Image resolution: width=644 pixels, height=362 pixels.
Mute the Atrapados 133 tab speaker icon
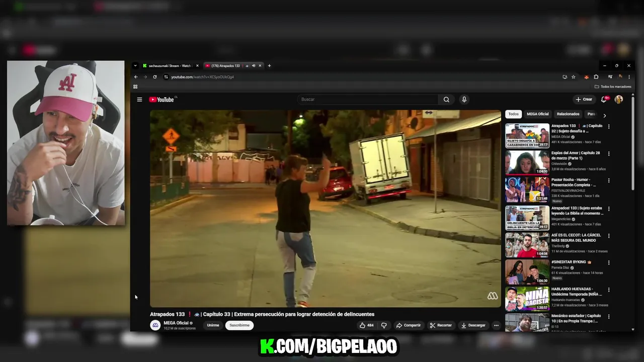(x=254, y=66)
